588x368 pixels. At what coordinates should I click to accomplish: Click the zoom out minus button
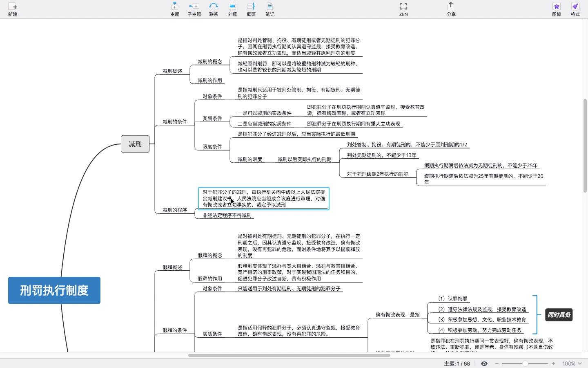pyautogui.click(x=497, y=364)
